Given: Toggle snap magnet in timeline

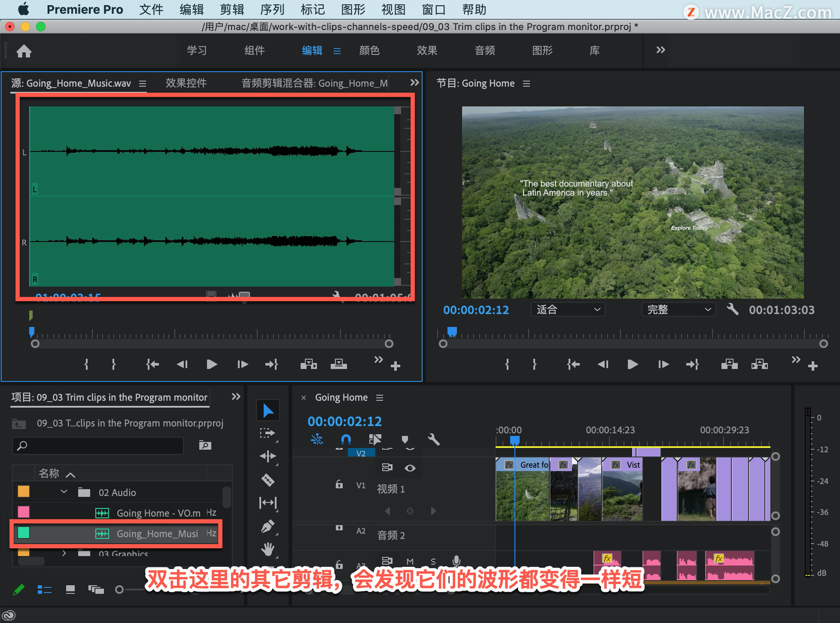Looking at the screenshot, I should tap(346, 439).
